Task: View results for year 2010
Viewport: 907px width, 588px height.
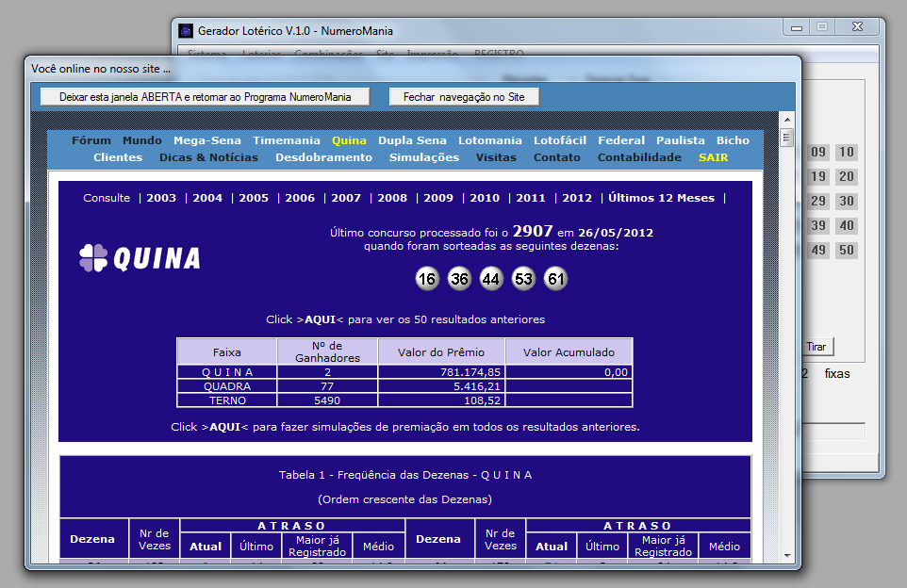Action: (485, 198)
